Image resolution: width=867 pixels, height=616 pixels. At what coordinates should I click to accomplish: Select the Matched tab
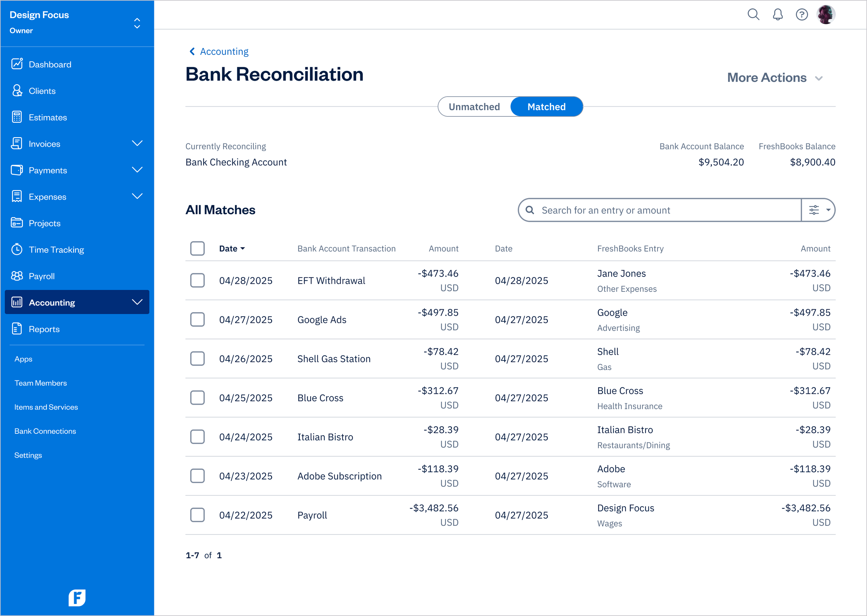click(x=546, y=107)
